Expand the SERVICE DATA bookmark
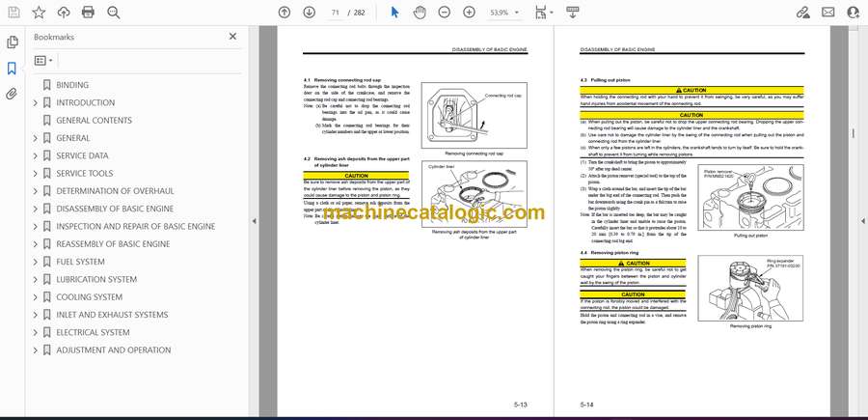This screenshot has width=868, height=420. click(x=36, y=155)
